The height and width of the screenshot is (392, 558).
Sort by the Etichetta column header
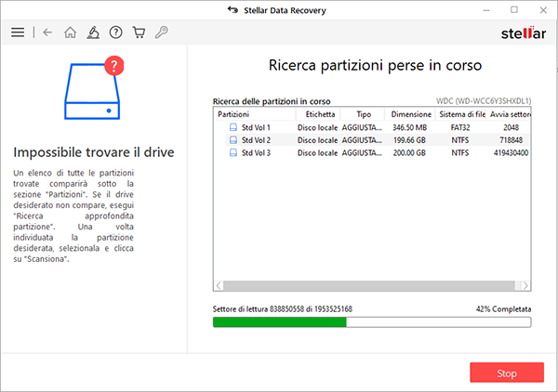pos(318,114)
